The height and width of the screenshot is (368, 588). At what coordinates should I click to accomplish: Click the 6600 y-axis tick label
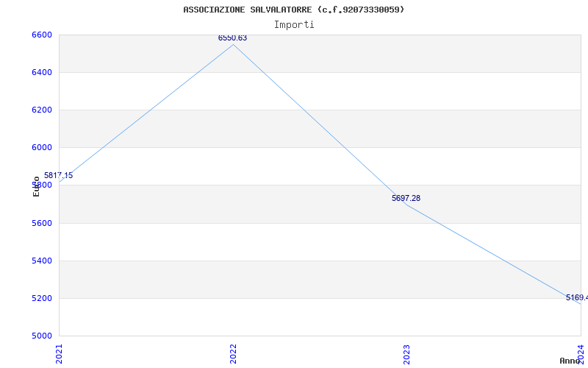click(42, 35)
